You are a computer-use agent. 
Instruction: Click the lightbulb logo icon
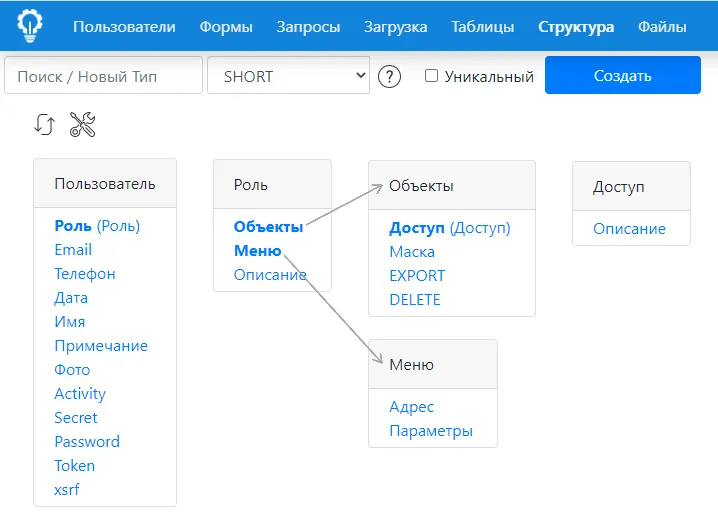tap(30, 26)
